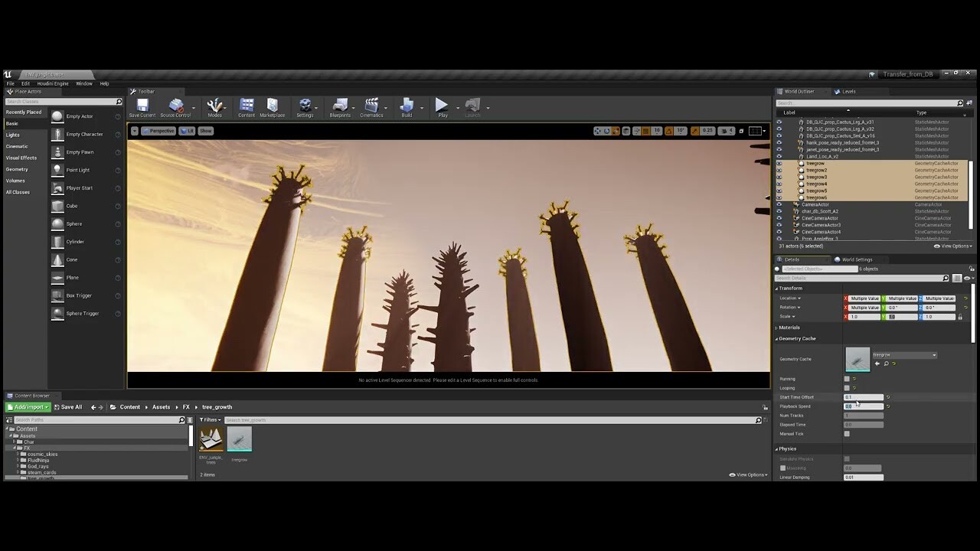
Task: Select the Cube actor icon
Action: [57, 206]
